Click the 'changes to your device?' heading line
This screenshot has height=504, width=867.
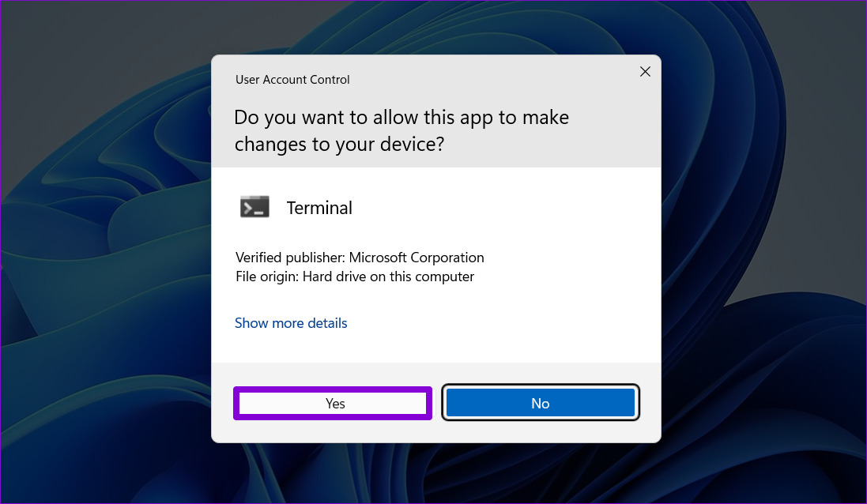click(339, 145)
